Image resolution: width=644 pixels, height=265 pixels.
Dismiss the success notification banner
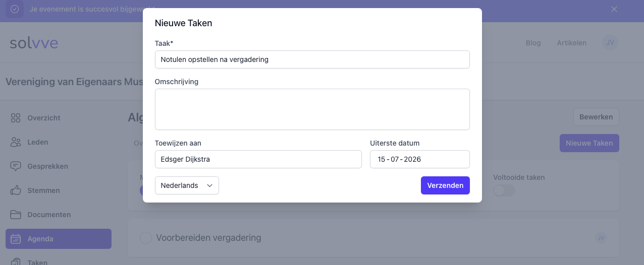614,9
